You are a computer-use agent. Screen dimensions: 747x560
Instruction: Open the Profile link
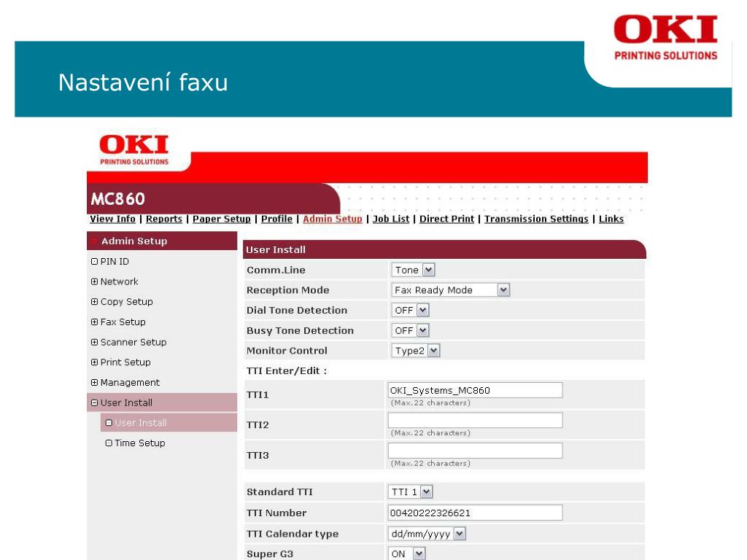click(x=276, y=219)
